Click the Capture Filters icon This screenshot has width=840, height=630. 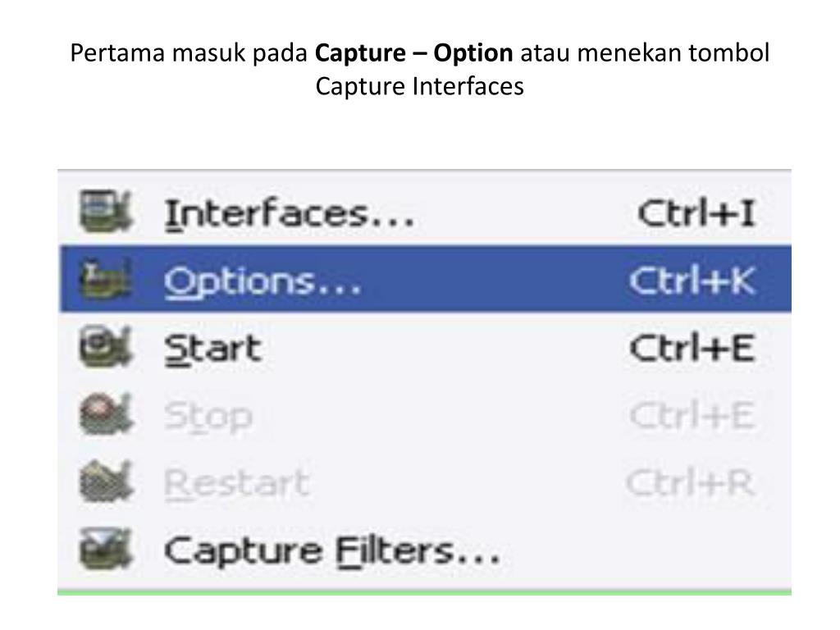tap(106, 549)
